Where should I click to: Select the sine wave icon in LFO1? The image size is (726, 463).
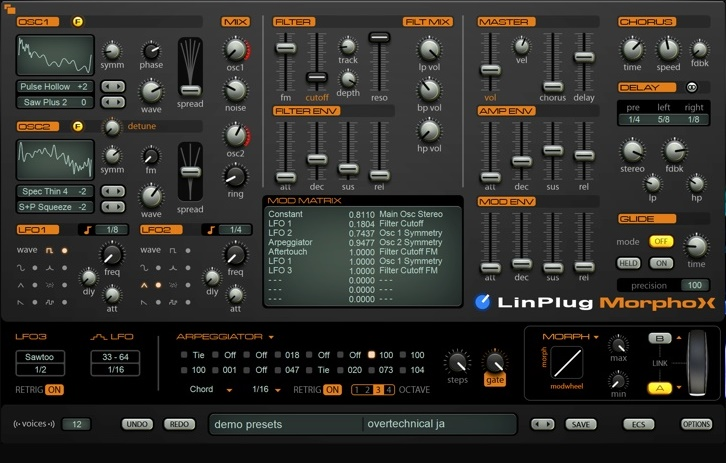[x=21, y=268]
